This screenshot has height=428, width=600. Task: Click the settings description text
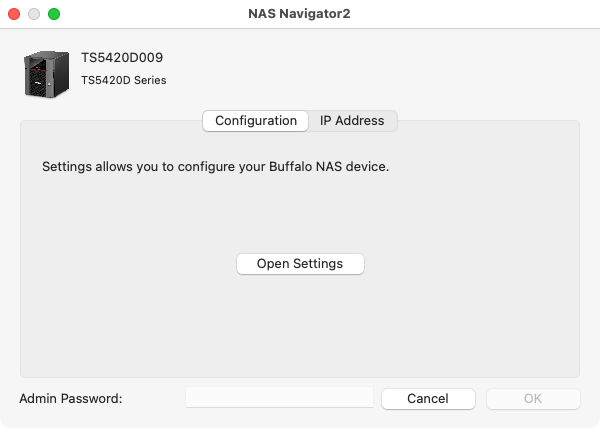click(x=215, y=166)
